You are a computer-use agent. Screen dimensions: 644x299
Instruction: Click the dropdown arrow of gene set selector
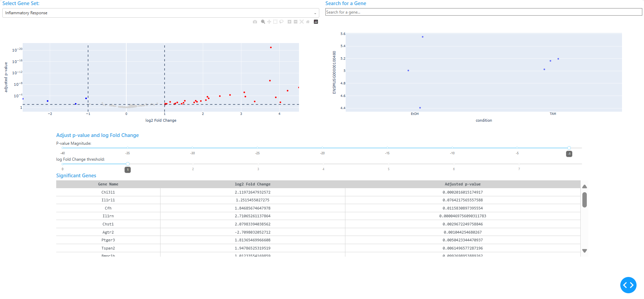tap(315, 13)
